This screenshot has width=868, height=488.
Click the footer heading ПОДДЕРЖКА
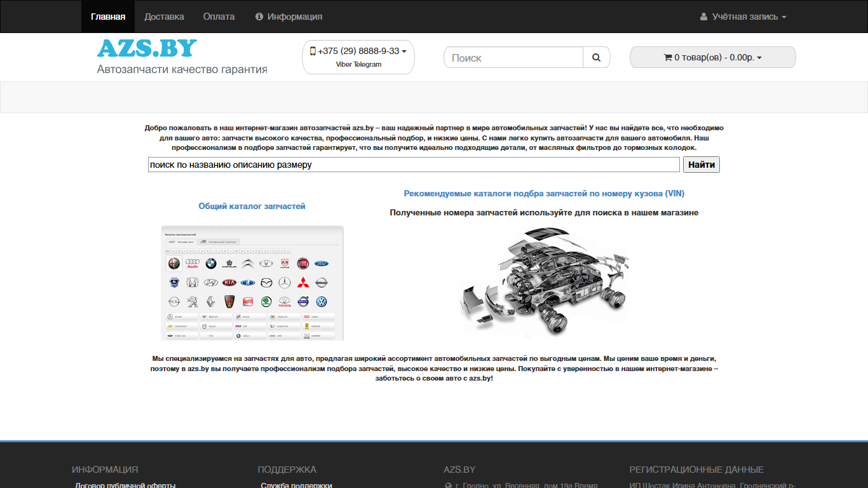point(287,470)
